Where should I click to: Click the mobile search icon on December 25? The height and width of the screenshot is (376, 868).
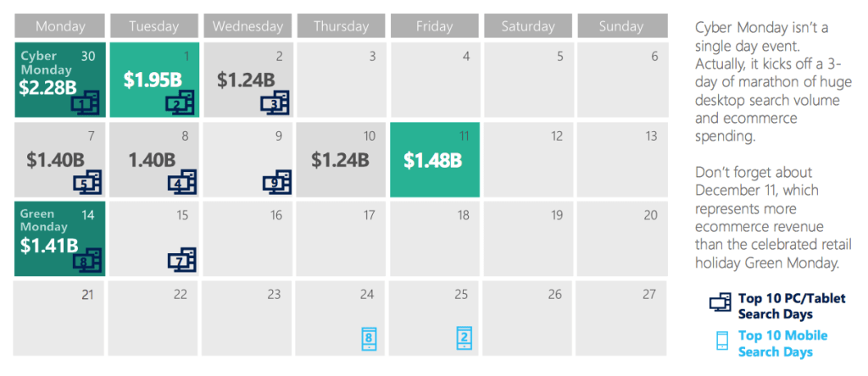tap(464, 338)
